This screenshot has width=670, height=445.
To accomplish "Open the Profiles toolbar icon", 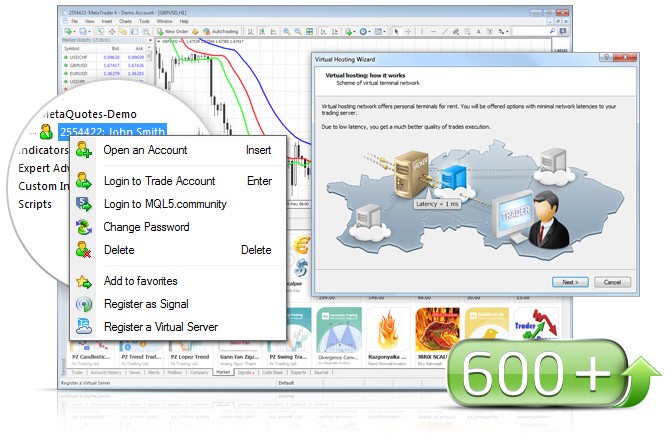I will point(83,32).
